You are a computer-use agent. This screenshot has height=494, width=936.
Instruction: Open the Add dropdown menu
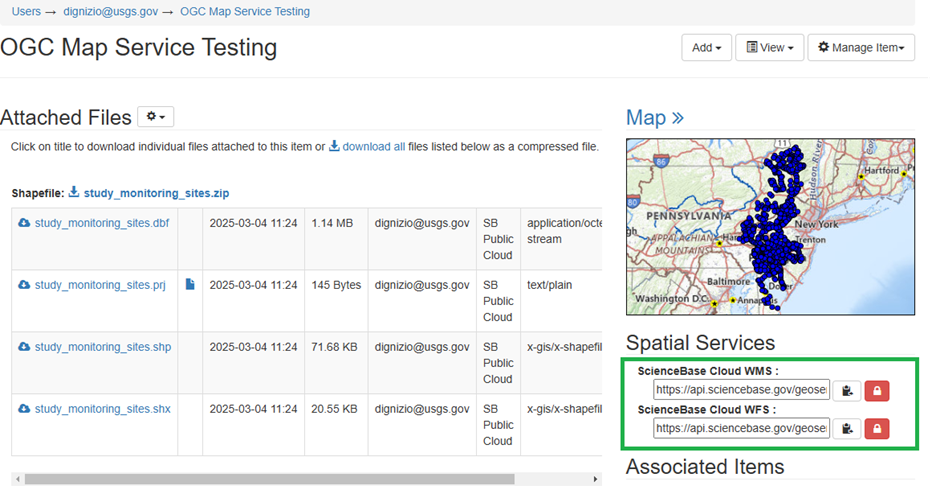coord(706,48)
